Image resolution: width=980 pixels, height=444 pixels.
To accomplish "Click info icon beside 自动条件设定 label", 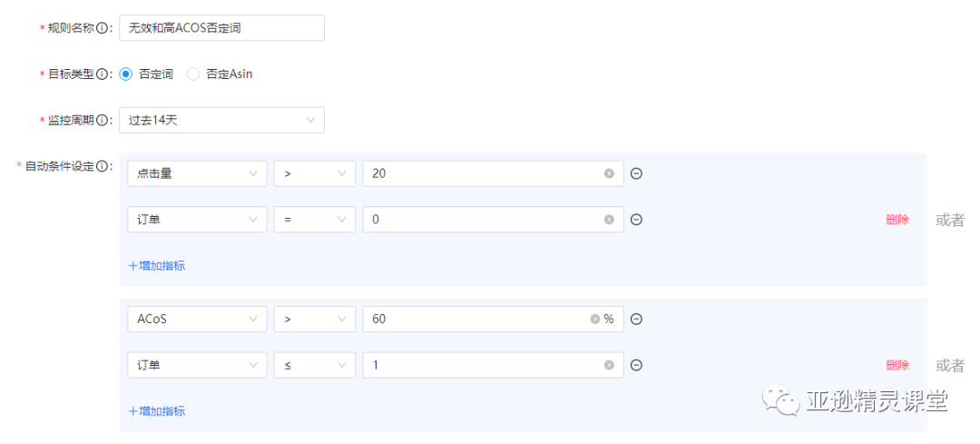I will (102, 166).
